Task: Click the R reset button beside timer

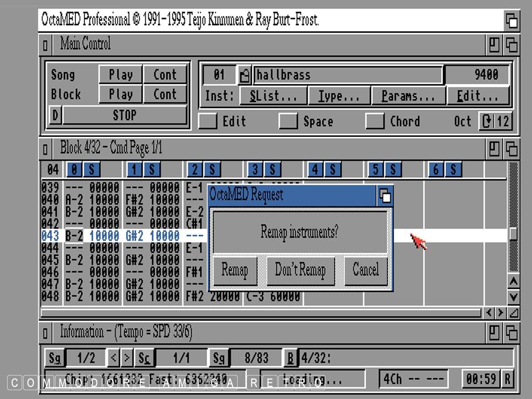Action: [507, 379]
